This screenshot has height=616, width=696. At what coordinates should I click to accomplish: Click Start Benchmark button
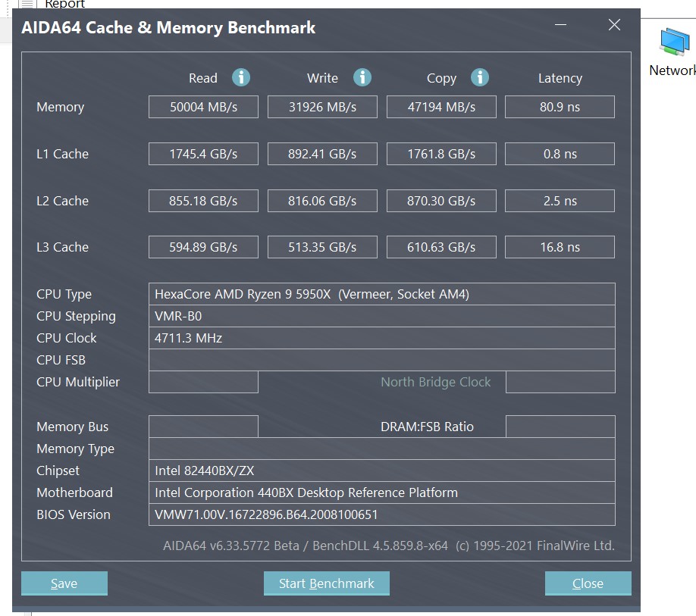coord(327,583)
